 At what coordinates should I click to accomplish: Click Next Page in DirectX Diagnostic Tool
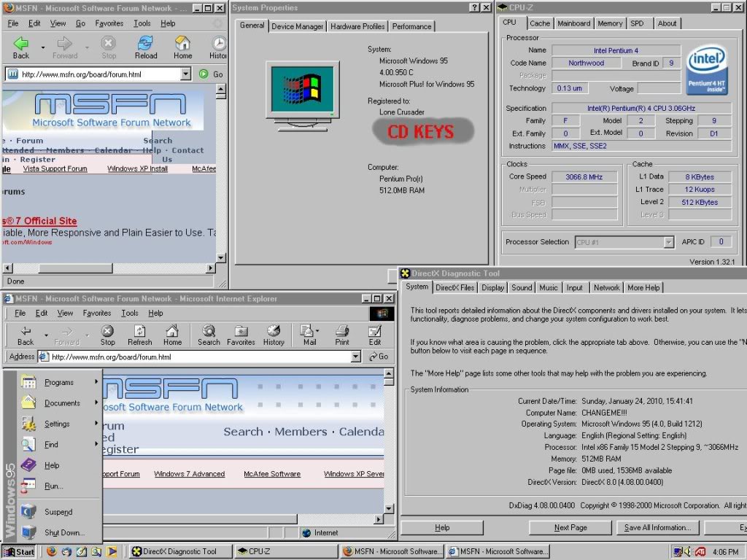[x=570, y=527]
